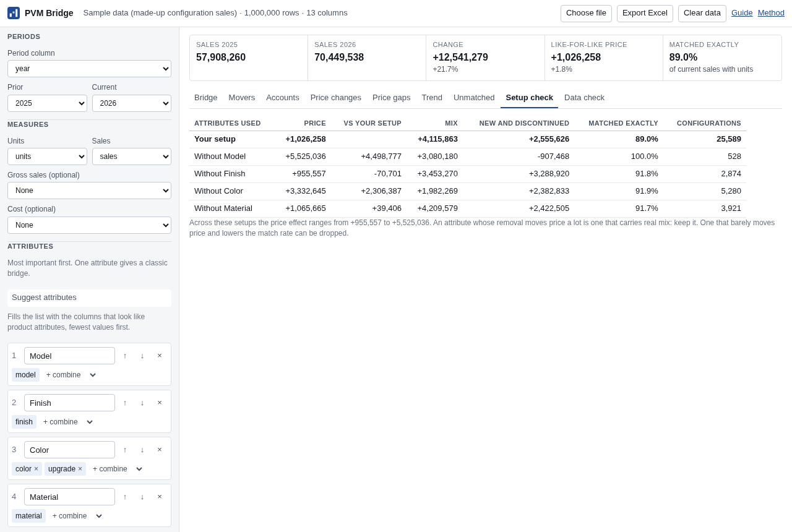Click the PVM Bridge logo icon
Screen dimensions: 792x532
(x=14, y=13)
